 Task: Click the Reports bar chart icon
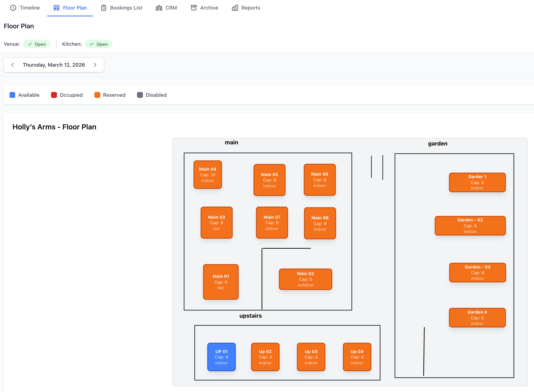235,8
